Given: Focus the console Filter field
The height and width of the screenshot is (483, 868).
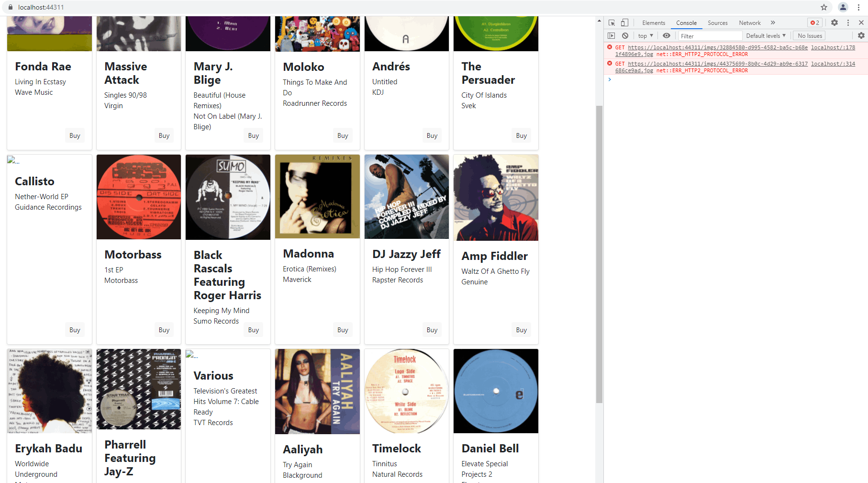Looking at the screenshot, I should click(711, 36).
